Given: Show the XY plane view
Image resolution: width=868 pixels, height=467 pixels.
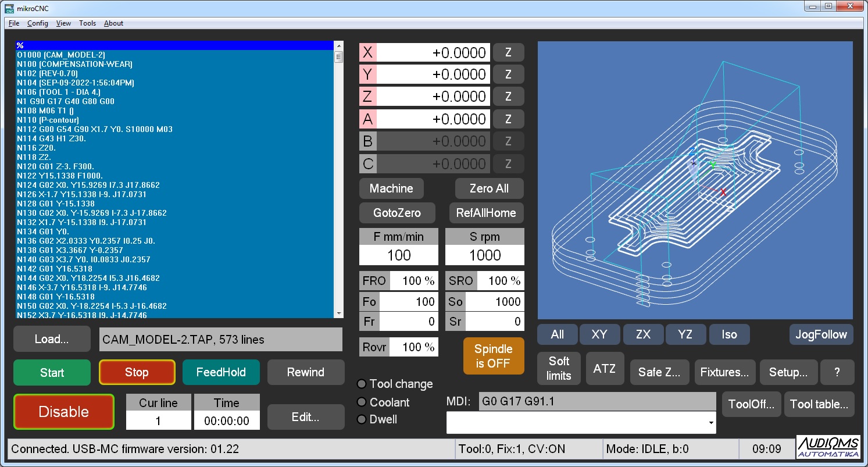Looking at the screenshot, I should [x=599, y=334].
